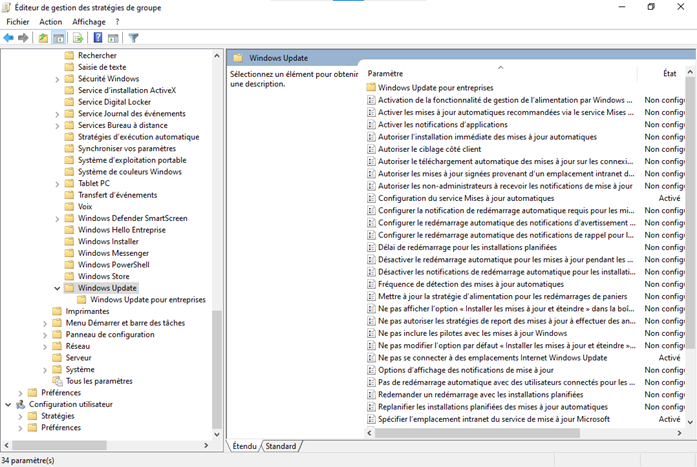Click the policy icon for Options d'affichage des notifications
Image resolution: width=697 pixels, height=467 pixels.
point(371,370)
